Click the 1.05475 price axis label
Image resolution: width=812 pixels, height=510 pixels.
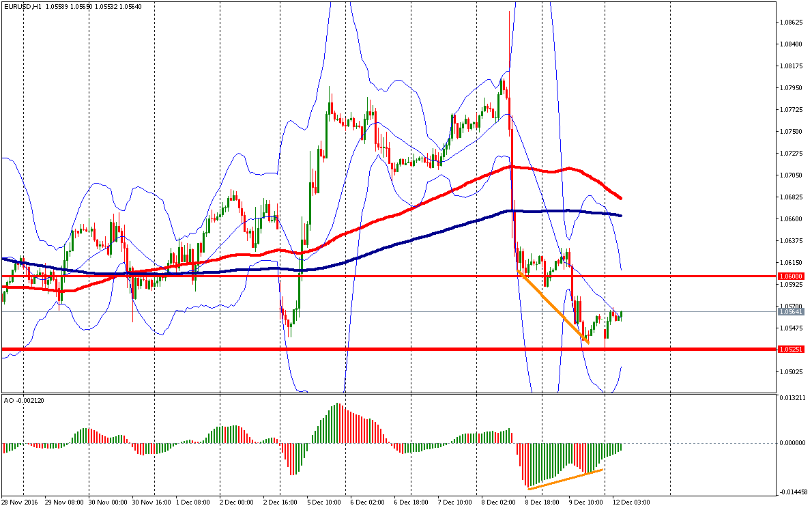click(792, 328)
